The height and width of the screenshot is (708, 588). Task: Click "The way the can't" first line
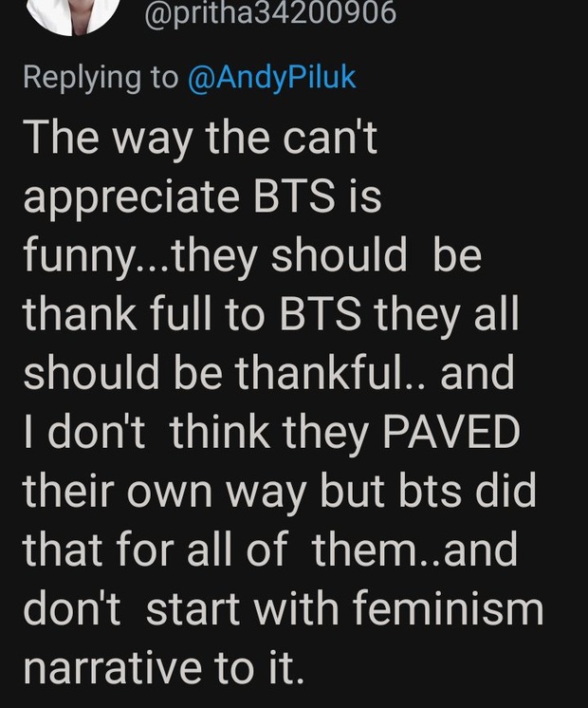coord(200,139)
